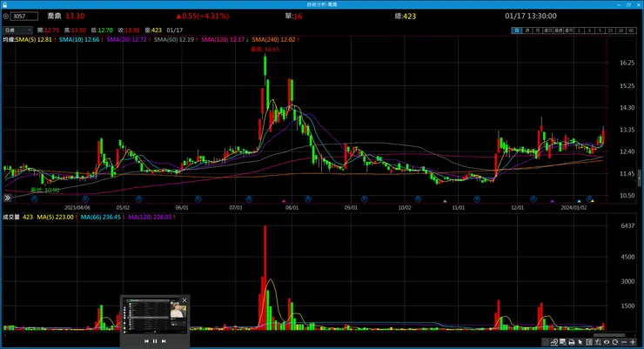The height and width of the screenshot is (349, 644).
Task: Select the 5-minute period tab
Action: [x=600, y=30]
